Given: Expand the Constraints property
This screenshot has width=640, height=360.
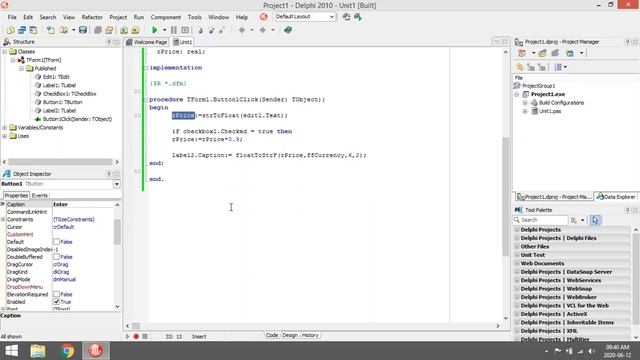Looking at the screenshot, I should point(3,220).
